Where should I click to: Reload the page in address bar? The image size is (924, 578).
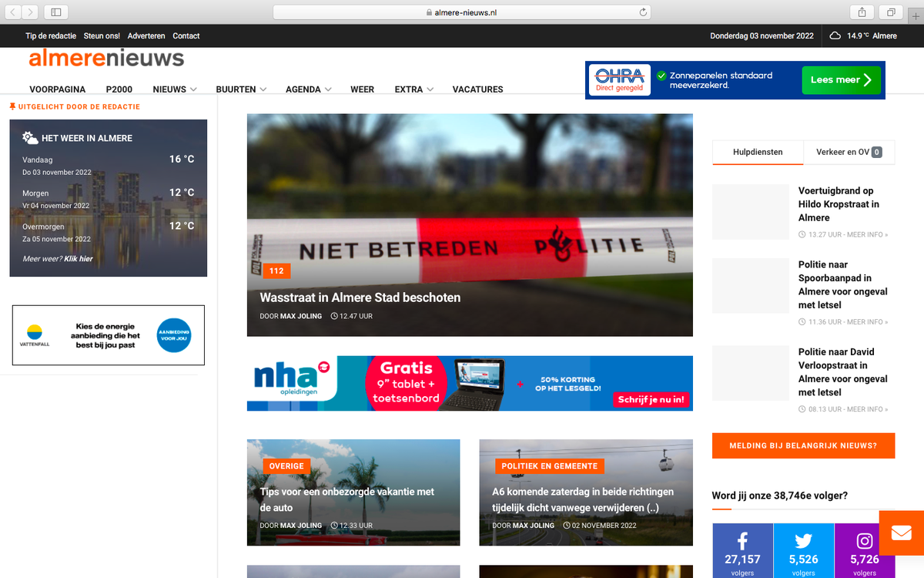pos(643,12)
